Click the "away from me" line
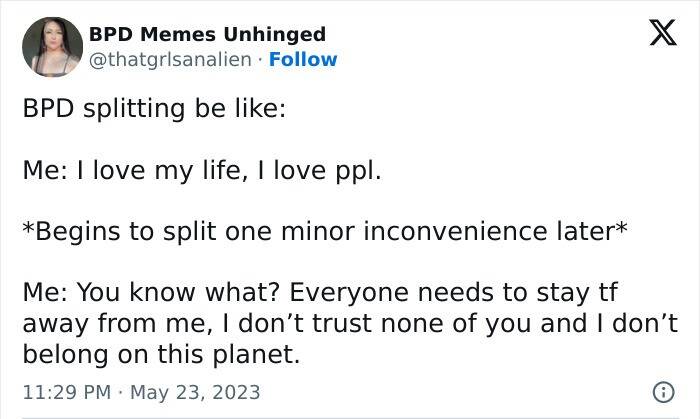Screen dimensions: 700x419 coord(349,323)
